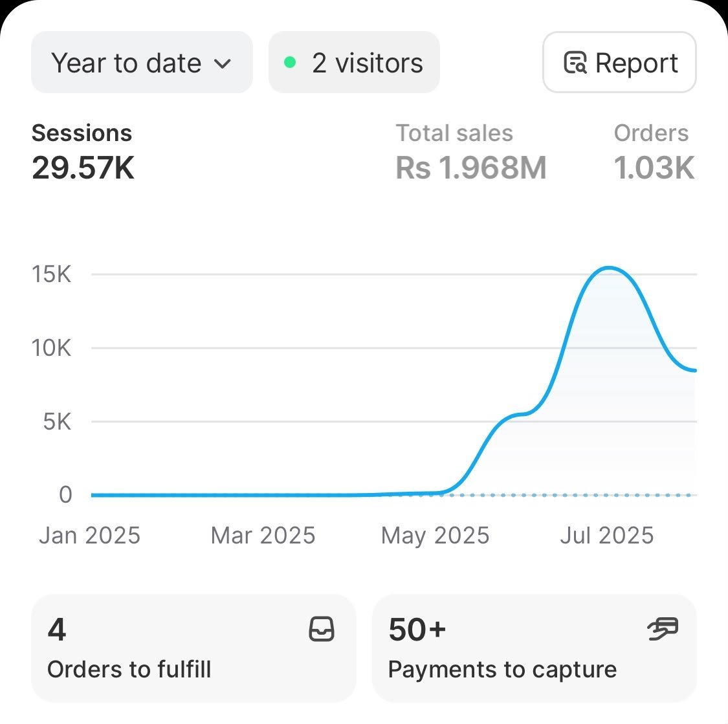
Task: Click the 29.57K sessions value
Action: click(x=83, y=168)
